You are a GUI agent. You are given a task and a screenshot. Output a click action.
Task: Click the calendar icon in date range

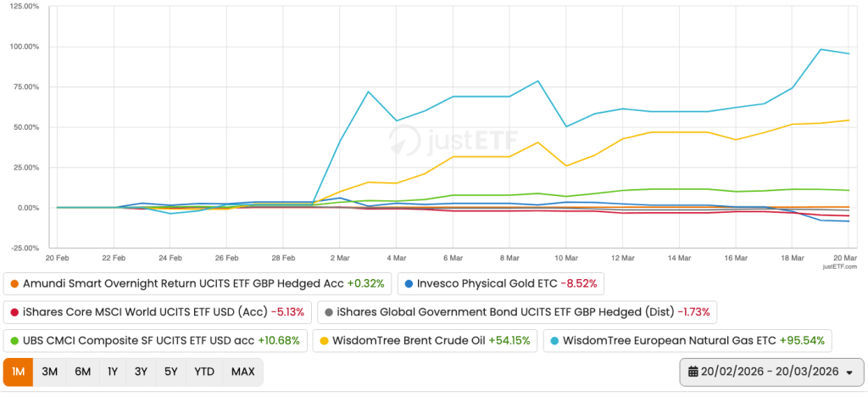pyautogui.click(x=693, y=372)
